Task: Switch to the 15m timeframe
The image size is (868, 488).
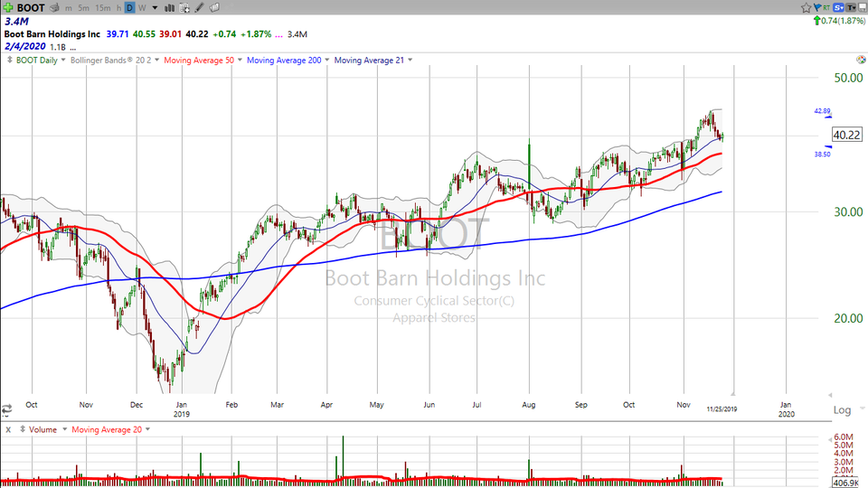Action: point(103,8)
